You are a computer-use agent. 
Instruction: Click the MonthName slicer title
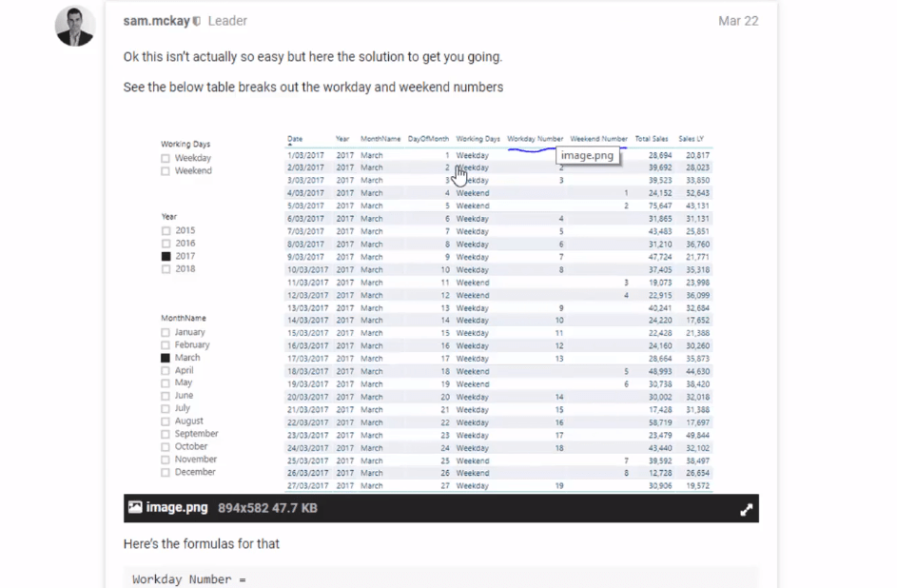[183, 318]
